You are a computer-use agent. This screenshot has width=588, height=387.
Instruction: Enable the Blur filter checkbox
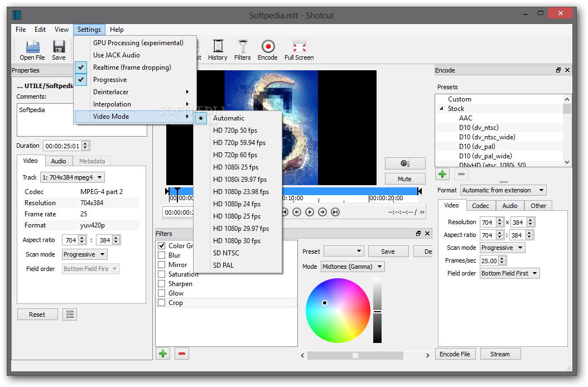pos(161,255)
